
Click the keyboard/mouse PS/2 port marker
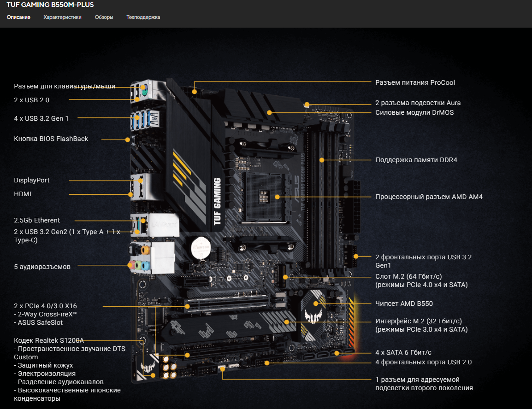tap(143, 87)
